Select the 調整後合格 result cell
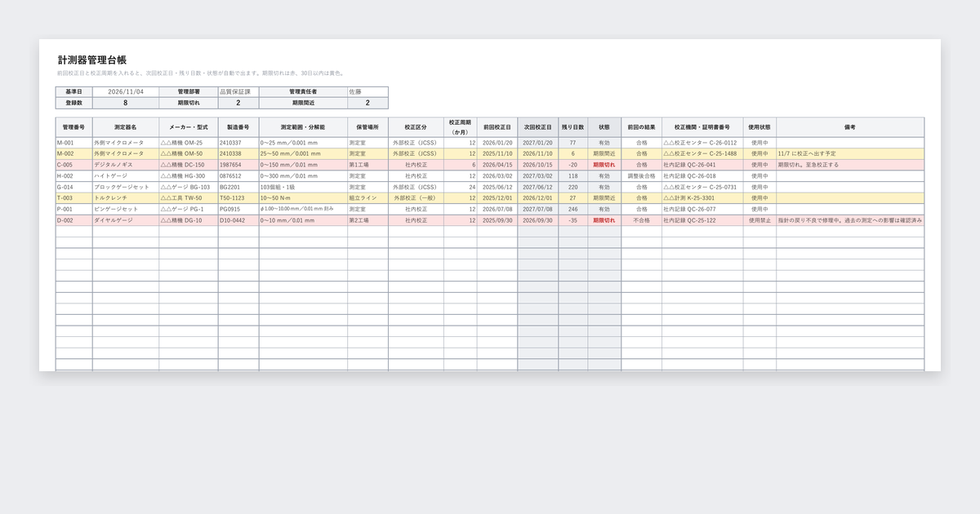 click(641, 176)
